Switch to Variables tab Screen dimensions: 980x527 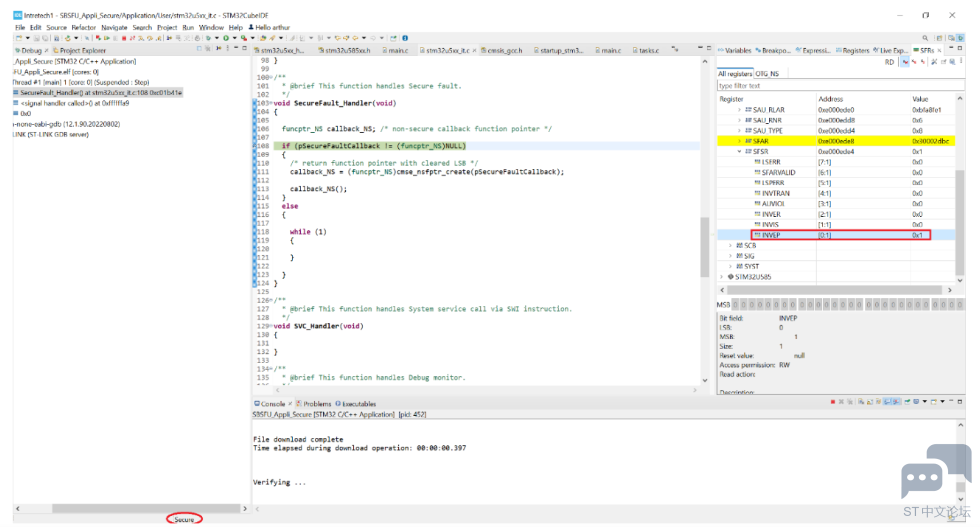[734, 51]
